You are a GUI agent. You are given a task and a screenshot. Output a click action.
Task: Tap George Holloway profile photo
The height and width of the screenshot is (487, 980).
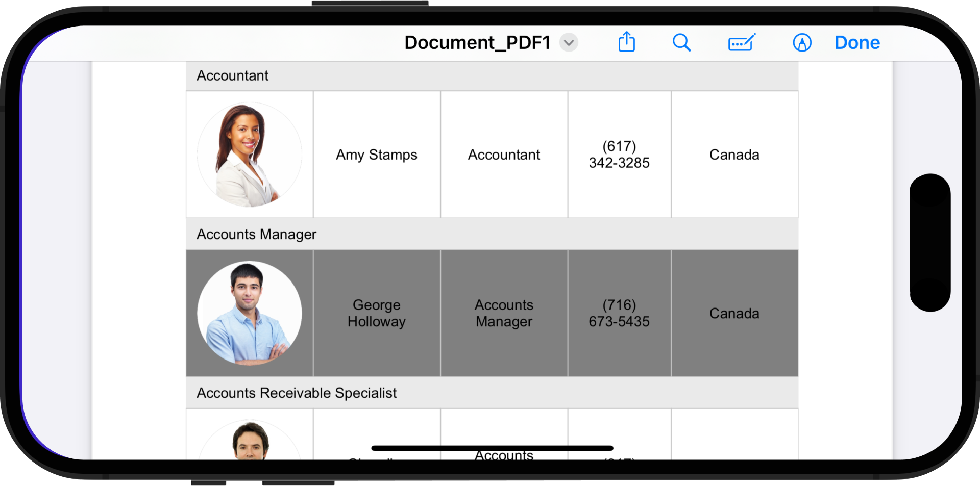point(249,313)
